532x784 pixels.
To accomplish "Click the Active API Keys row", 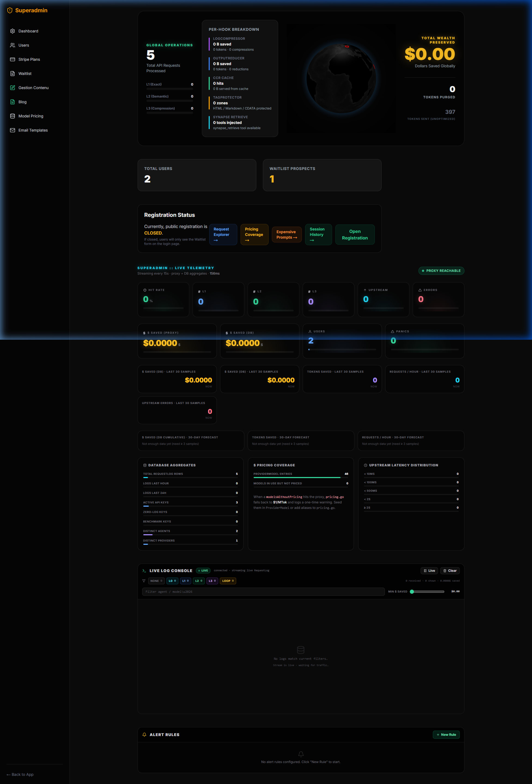I will (x=191, y=504).
